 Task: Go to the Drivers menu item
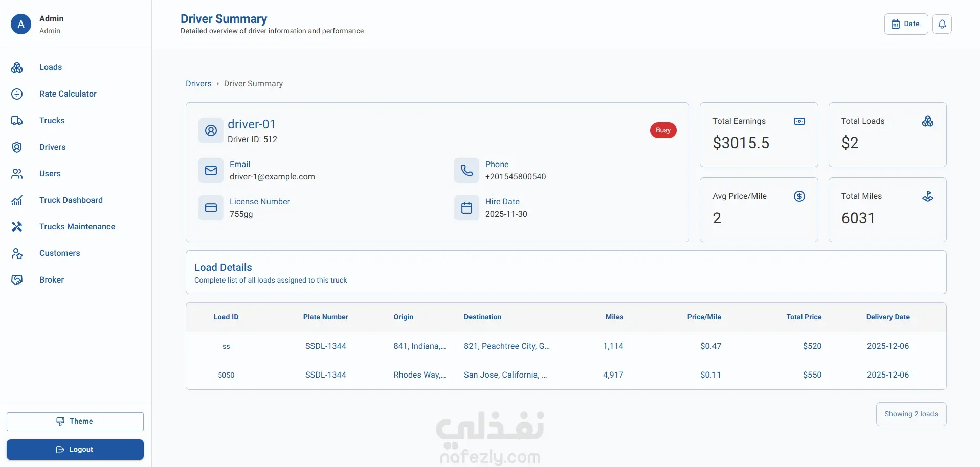click(x=53, y=147)
